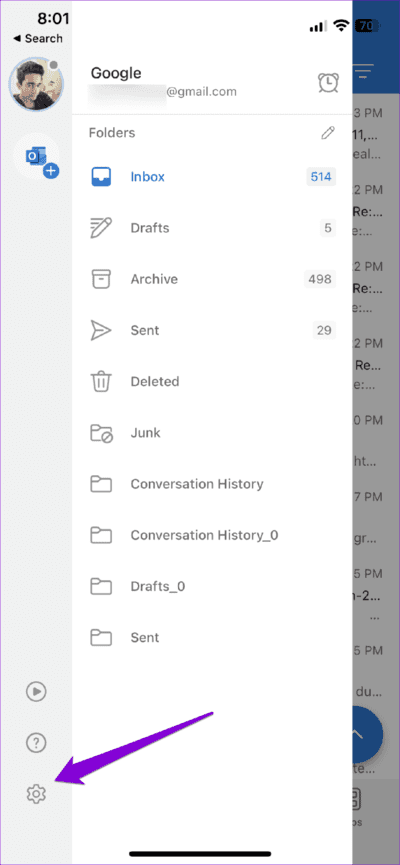Tap the Deleted trash can icon

pos(100,381)
